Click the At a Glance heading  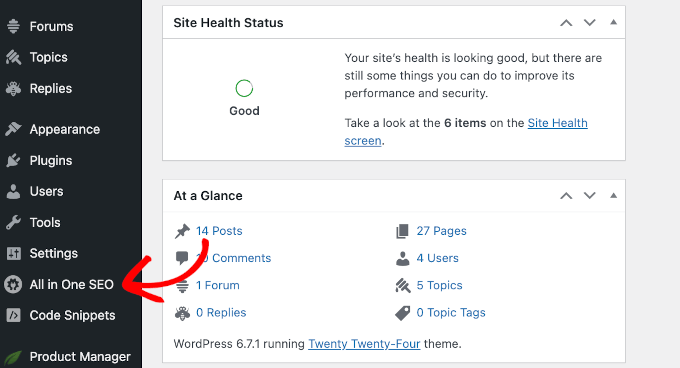pyautogui.click(x=208, y=196)
